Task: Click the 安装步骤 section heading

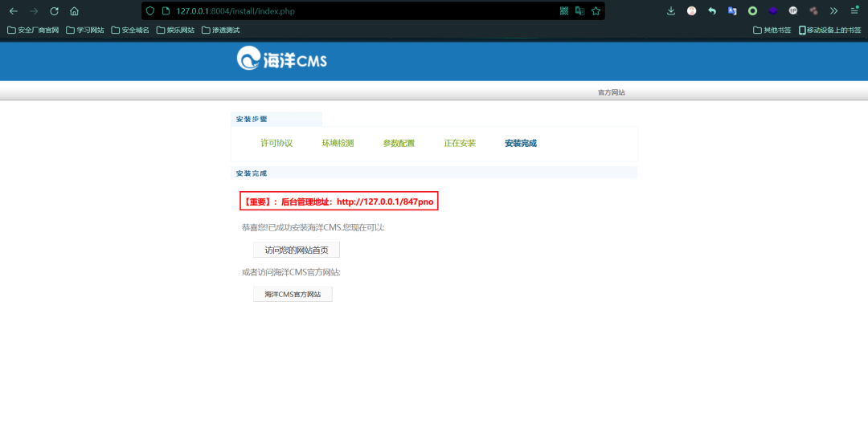Action: coord(252,119)
